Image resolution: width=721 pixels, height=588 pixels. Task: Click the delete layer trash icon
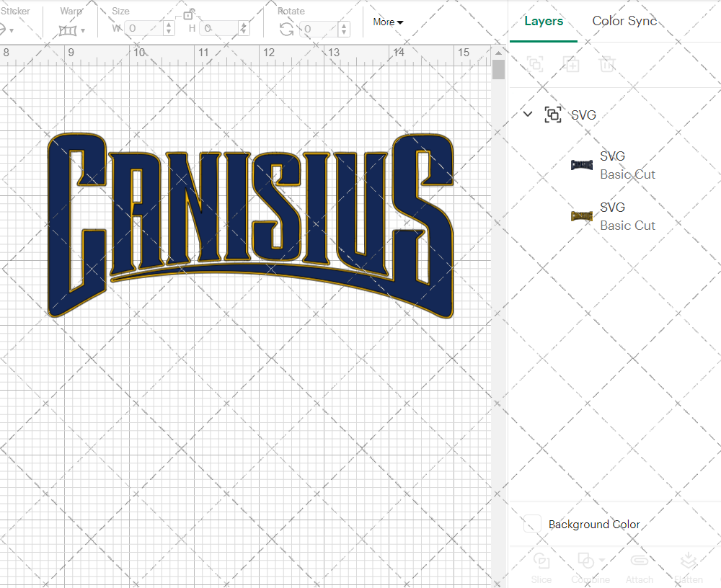607,64
